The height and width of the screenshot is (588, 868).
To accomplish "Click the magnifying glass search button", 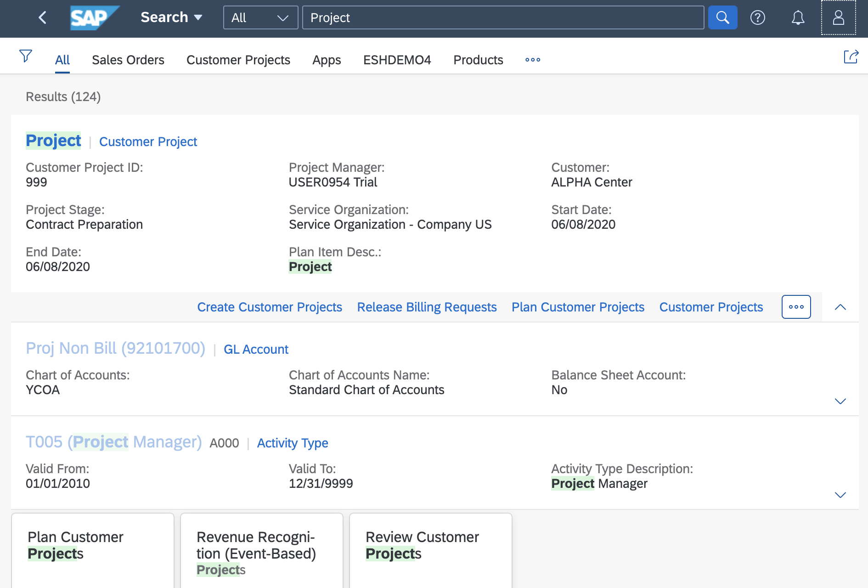I will (x=722, y=18).
